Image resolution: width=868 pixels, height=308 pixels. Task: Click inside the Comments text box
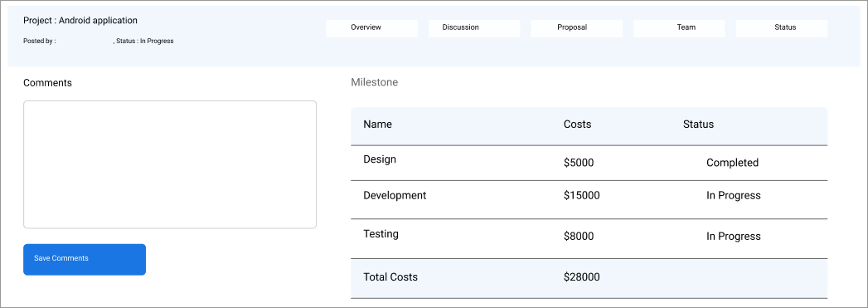click(170, 164)
